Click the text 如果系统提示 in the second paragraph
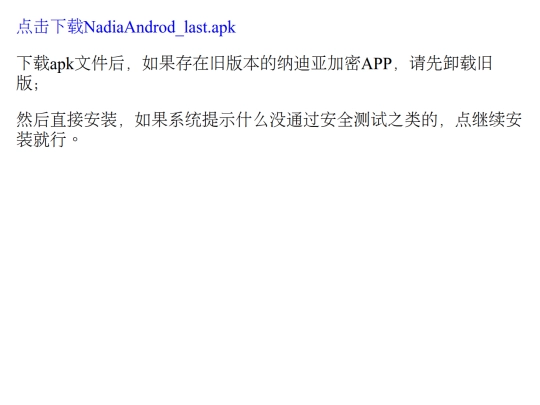Image resolution: width=540 pixels, height=405 pixels. (185, 120)
